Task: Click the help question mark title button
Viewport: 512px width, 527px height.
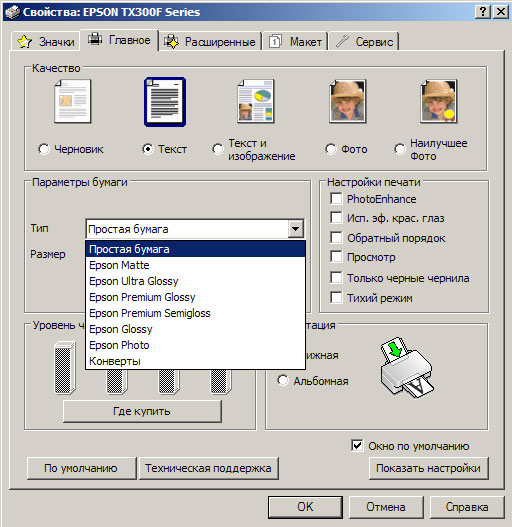Action: coord(483,12)
